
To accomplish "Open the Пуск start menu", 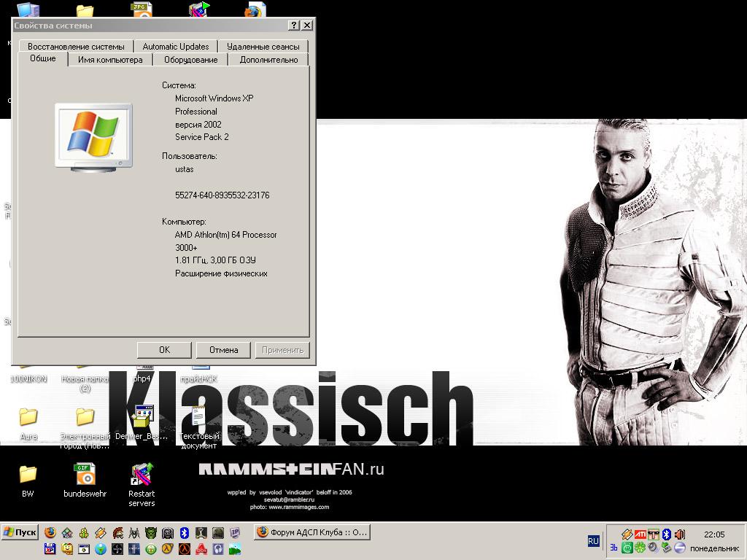I will (x=20, y=532).
